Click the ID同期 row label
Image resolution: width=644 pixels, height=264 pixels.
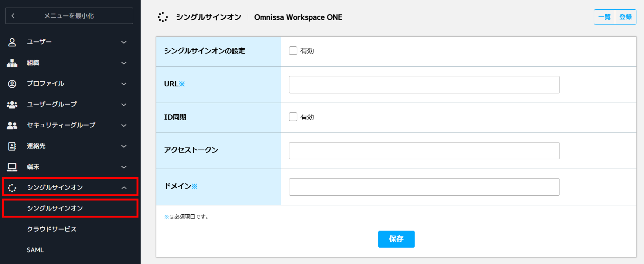175,117
